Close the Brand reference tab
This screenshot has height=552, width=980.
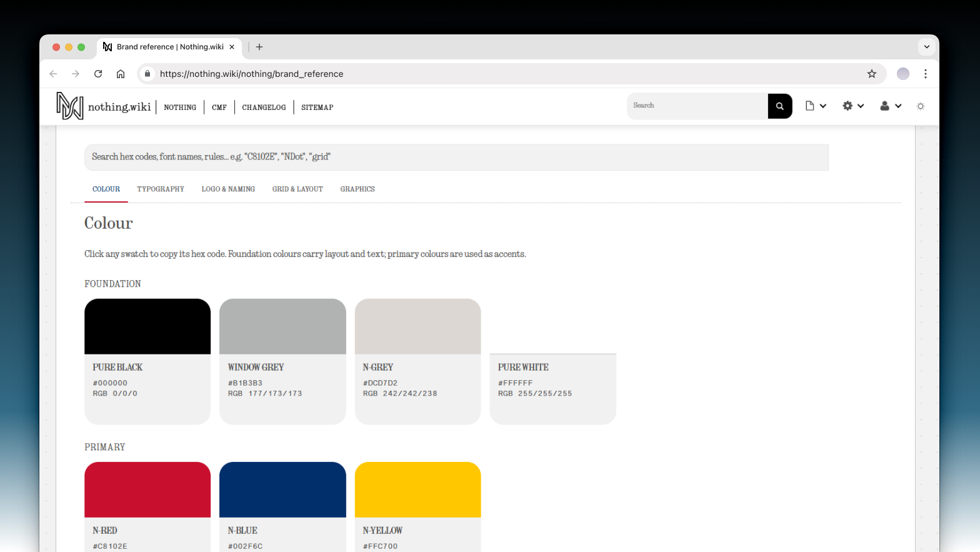click(x=232, y=47)
